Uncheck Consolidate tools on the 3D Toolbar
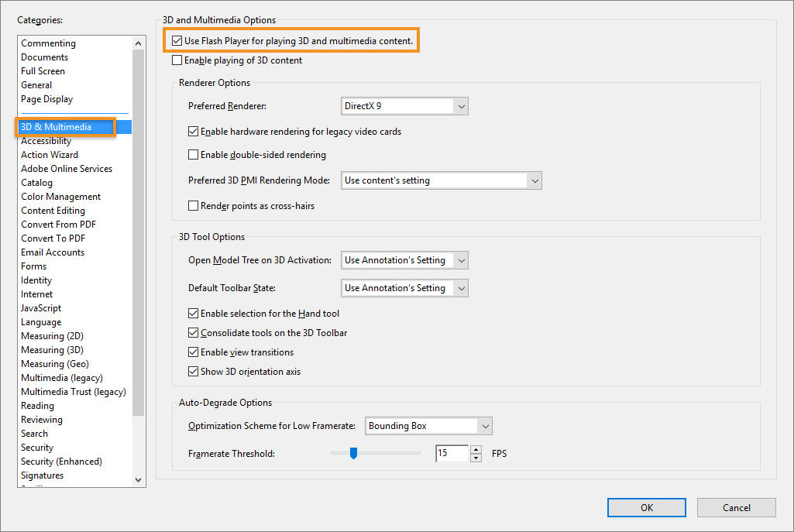 click(x=194, y=332)
